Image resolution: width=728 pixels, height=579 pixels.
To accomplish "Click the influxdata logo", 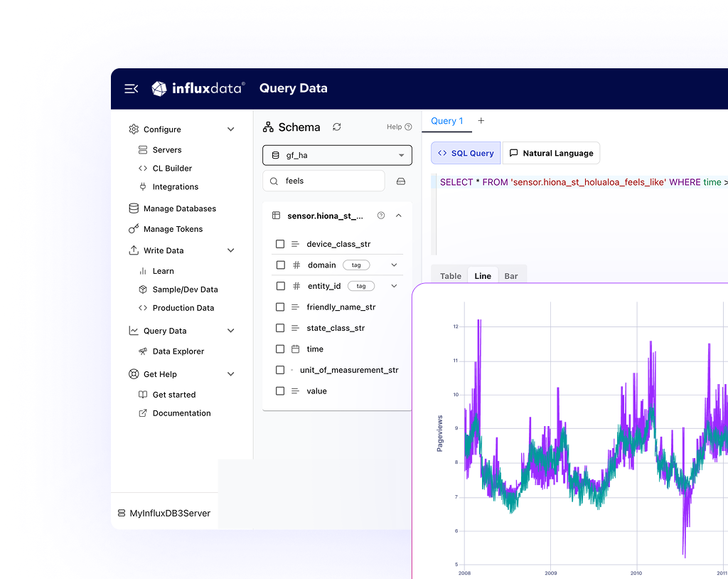I will (x=198, y=88).
